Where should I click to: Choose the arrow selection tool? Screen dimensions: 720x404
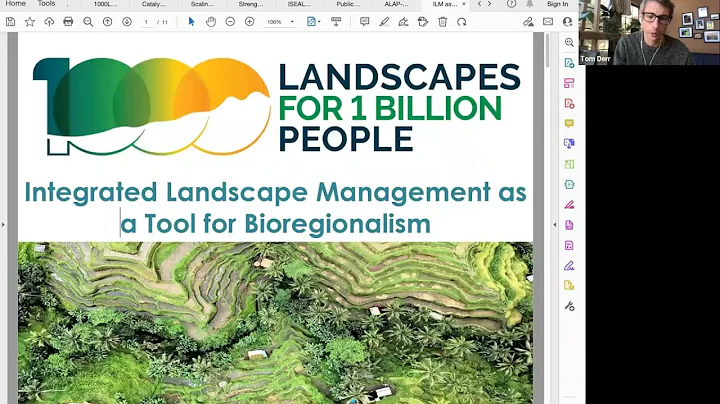[x=191, y=22]
